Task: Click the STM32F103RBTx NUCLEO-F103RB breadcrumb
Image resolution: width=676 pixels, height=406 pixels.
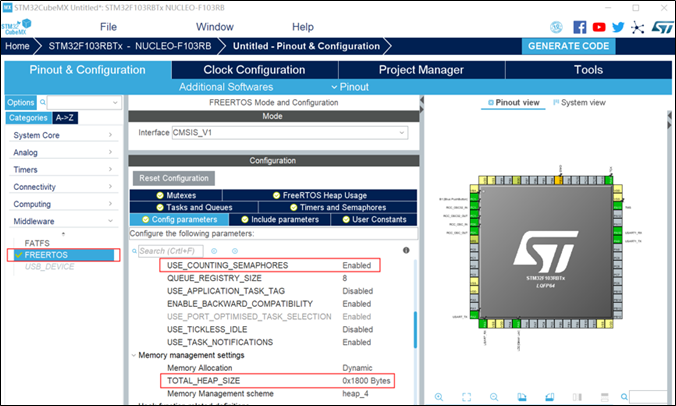Action: click(x=130, y=46)
